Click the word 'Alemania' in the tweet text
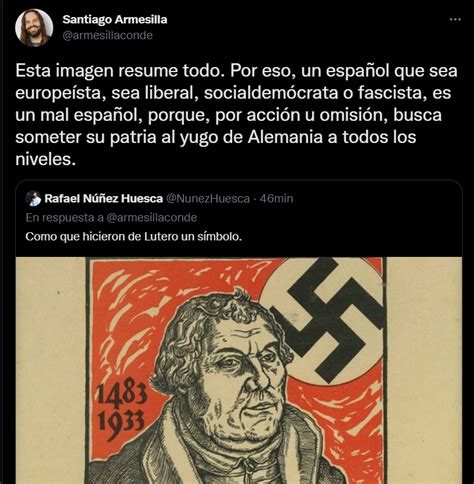Viewport: 474px width, 484px height. pyautogui.click(x=285, y=137)
